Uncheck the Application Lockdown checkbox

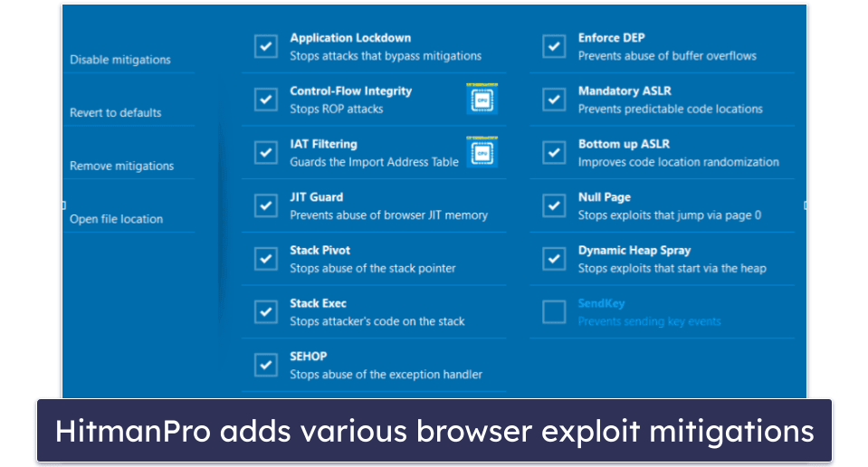[266, 46]
